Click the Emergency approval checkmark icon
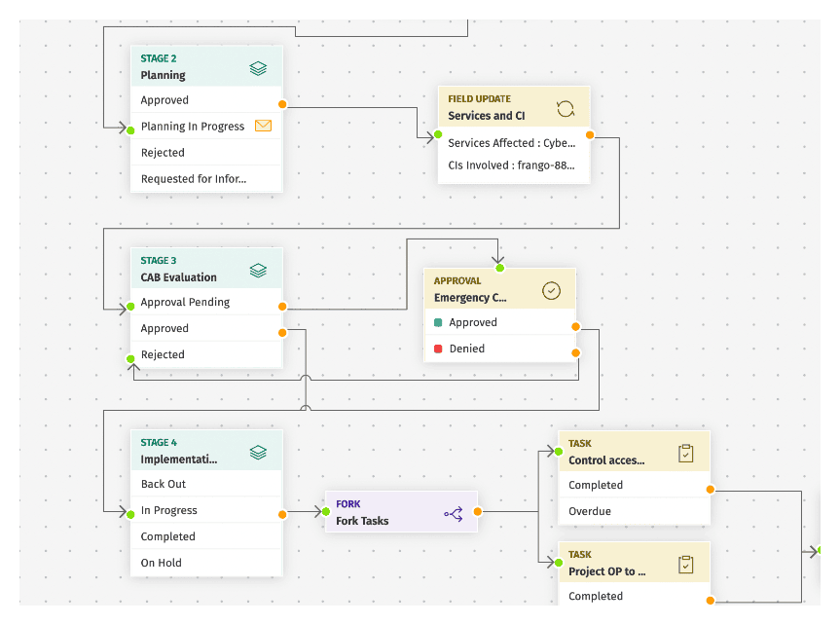The image size is (840, 625). pyautogui.click(x=551, y=290)
